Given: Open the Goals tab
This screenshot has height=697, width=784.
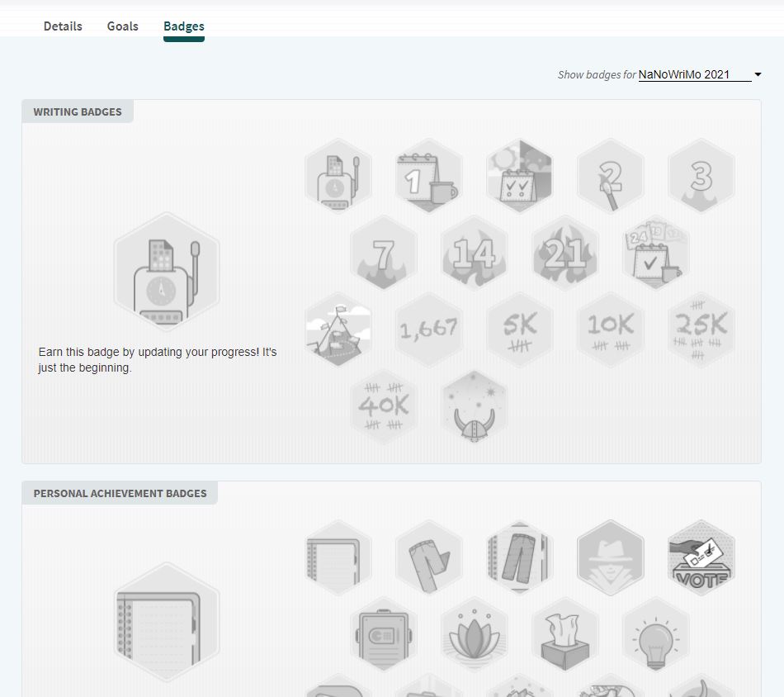Looking at the screenshot, I should coord(122,26).
